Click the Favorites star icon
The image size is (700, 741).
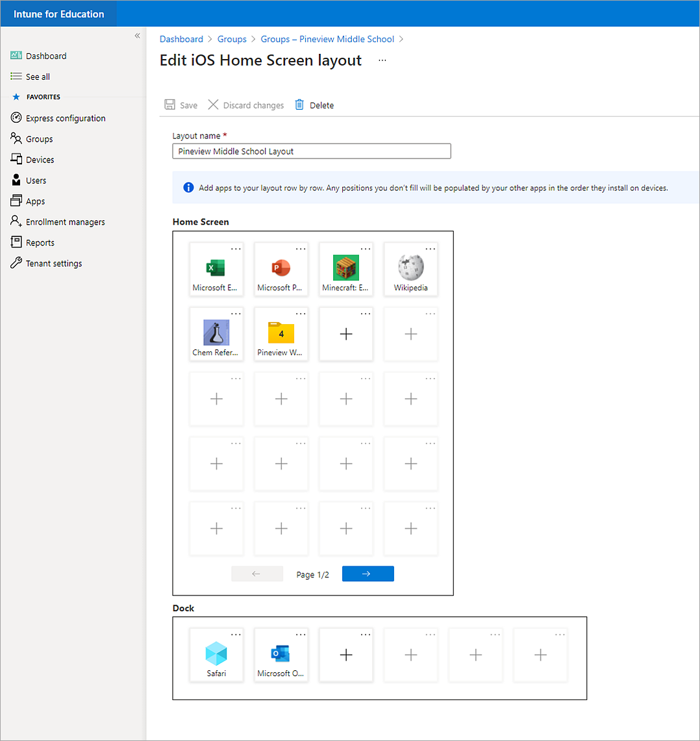pos(16,97)
